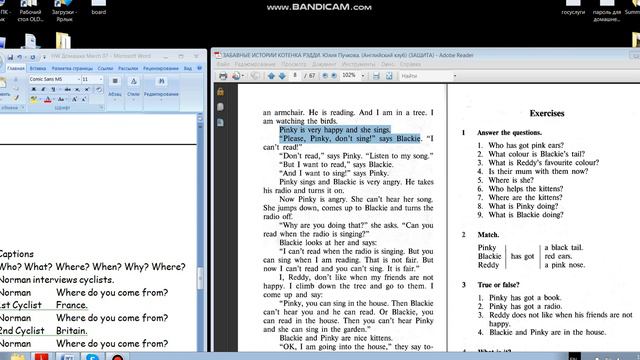Click the fit full page icon in Adobe Reader

(389, 76)
